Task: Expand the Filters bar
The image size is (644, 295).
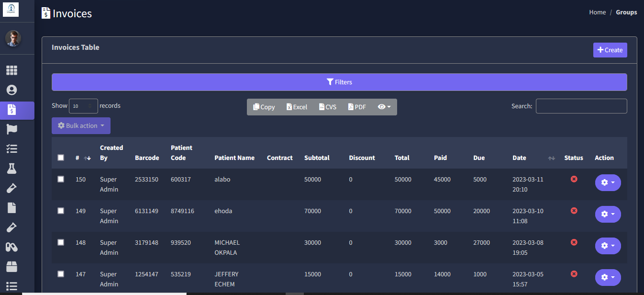Action: pos(339,82)
